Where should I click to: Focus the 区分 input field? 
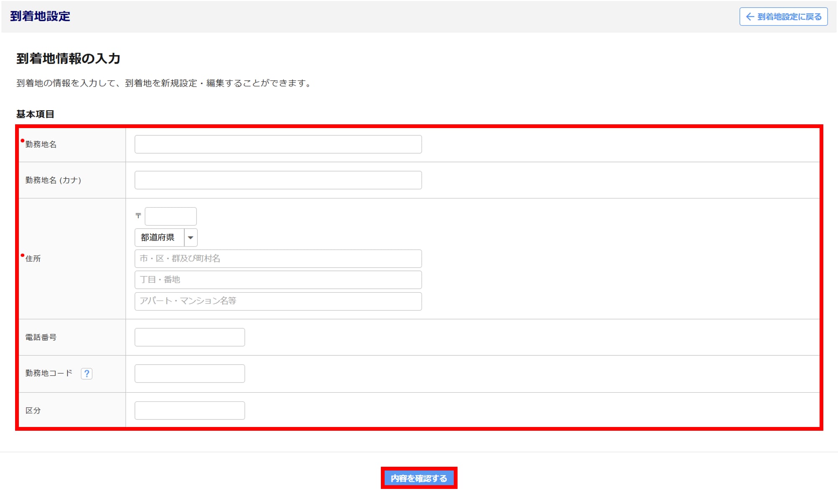click(189, 411)
